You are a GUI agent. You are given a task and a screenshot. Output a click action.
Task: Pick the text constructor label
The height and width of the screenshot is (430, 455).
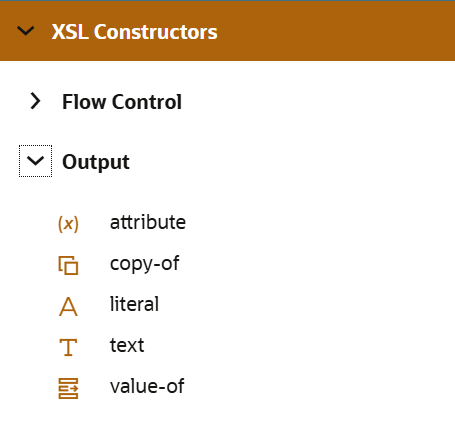[127, 345]
